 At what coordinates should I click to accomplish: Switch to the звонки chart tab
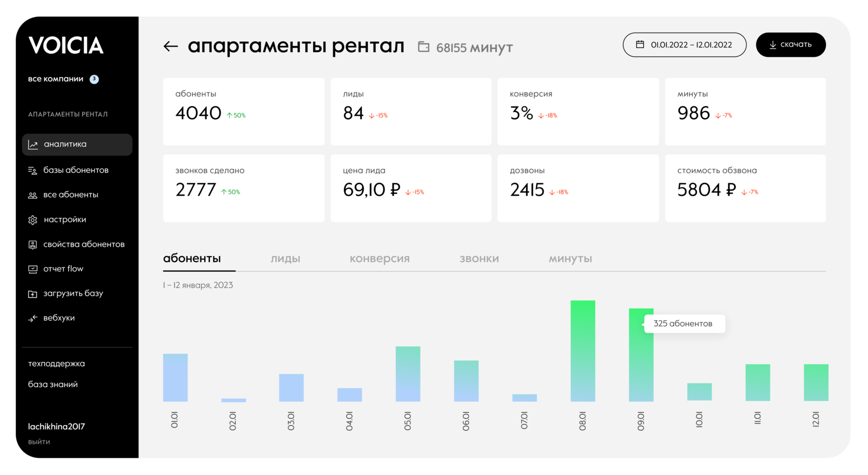[x=479, y=259]
